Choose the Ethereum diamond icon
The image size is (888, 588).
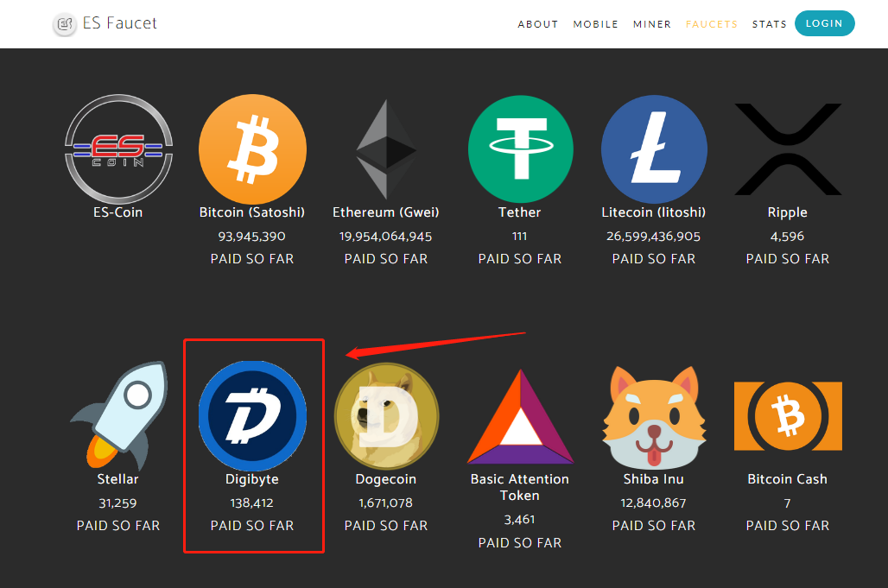386,149
